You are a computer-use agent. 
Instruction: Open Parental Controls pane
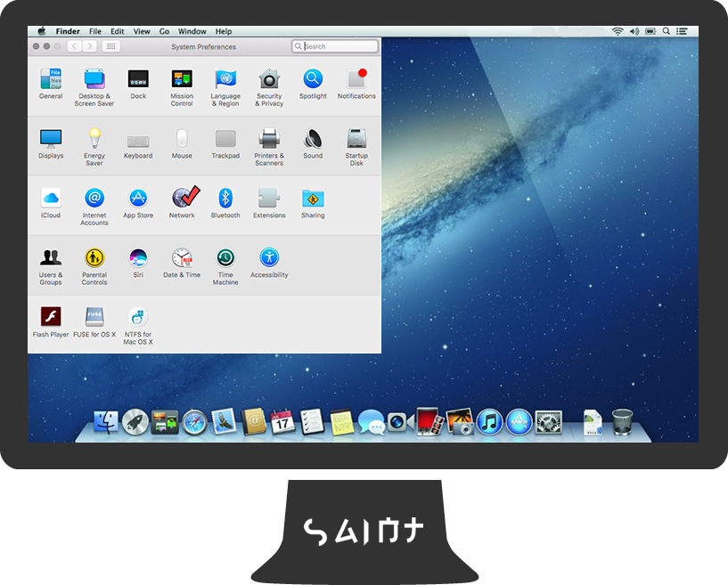point(94,259)
